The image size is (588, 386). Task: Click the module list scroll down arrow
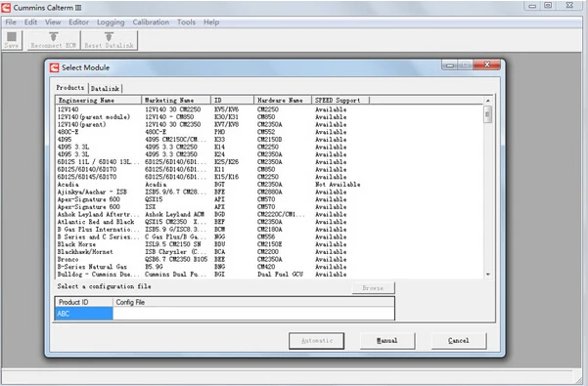tap(488, 275)
